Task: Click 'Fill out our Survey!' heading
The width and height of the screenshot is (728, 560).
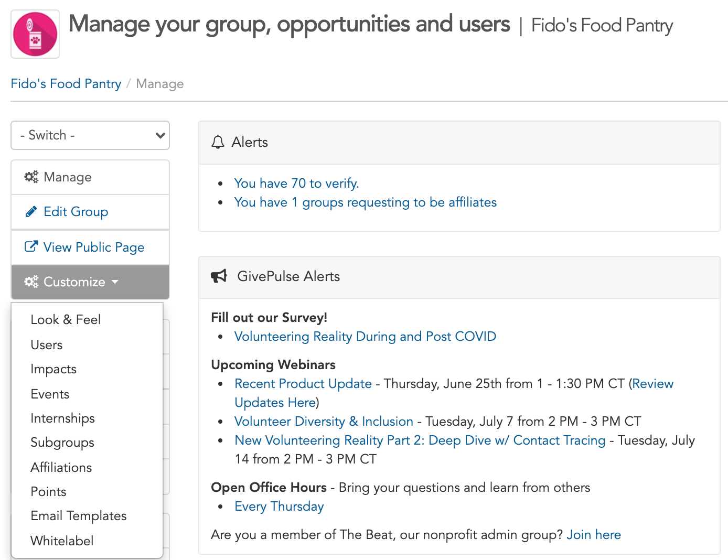Action: [269, 318]
